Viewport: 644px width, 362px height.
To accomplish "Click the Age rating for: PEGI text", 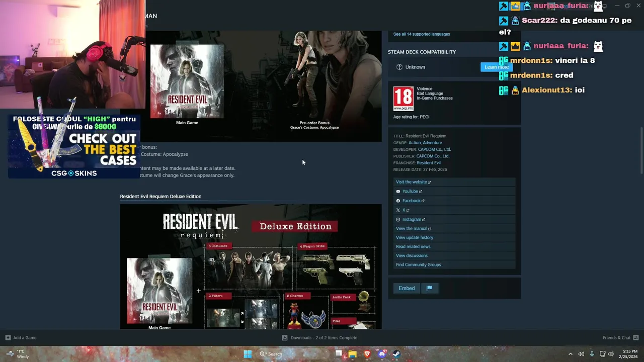I will click(411, 117).
